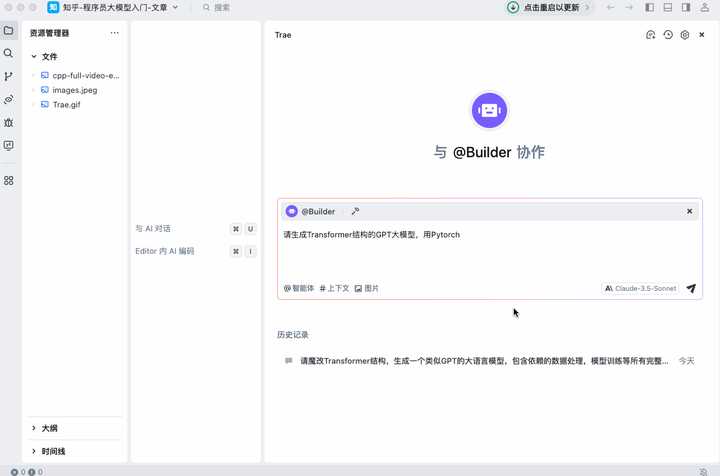The height and width of the screenshot is (476, 720).
Task: Click the @Builder agent tag
Action: (311, 211)
